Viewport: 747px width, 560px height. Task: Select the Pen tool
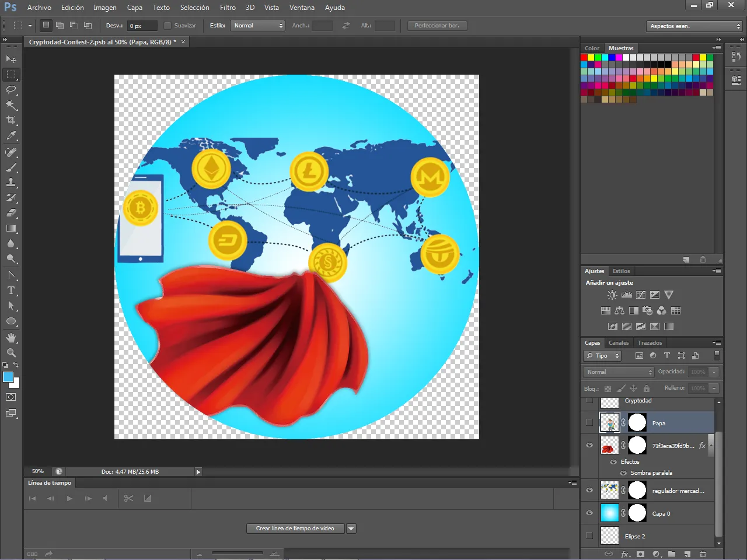point(11,275)
